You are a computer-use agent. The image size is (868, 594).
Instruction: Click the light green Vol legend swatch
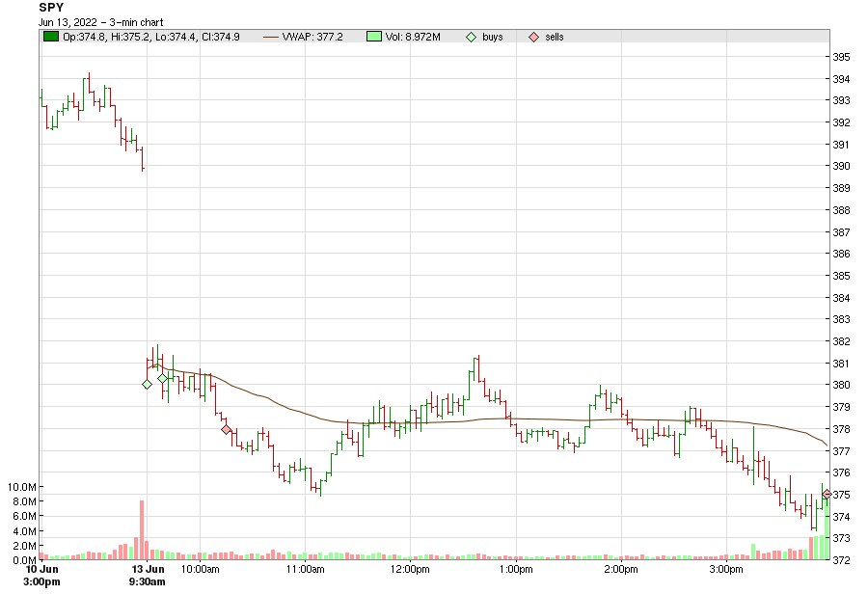pos(374,37)
